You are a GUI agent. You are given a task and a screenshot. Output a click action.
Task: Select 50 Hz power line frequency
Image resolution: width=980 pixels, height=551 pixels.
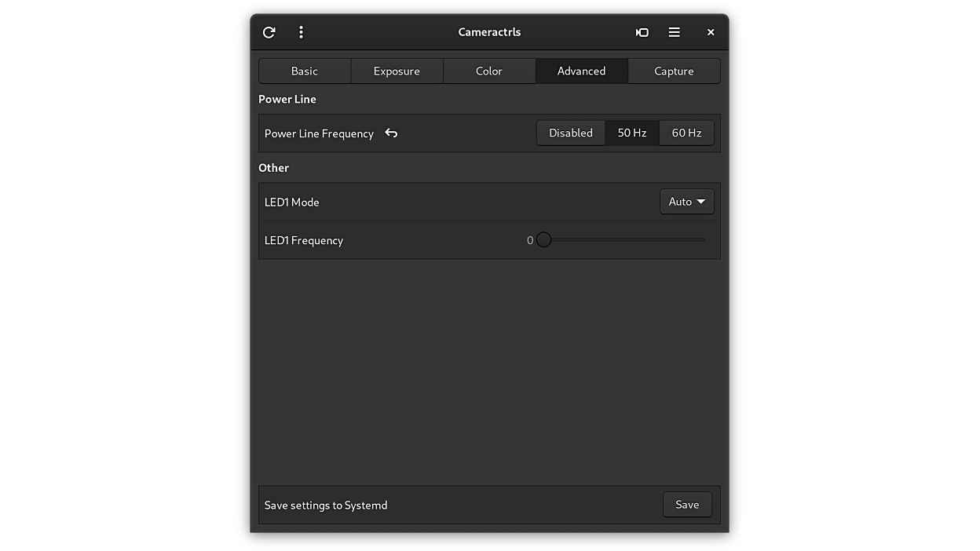point(632,133)
